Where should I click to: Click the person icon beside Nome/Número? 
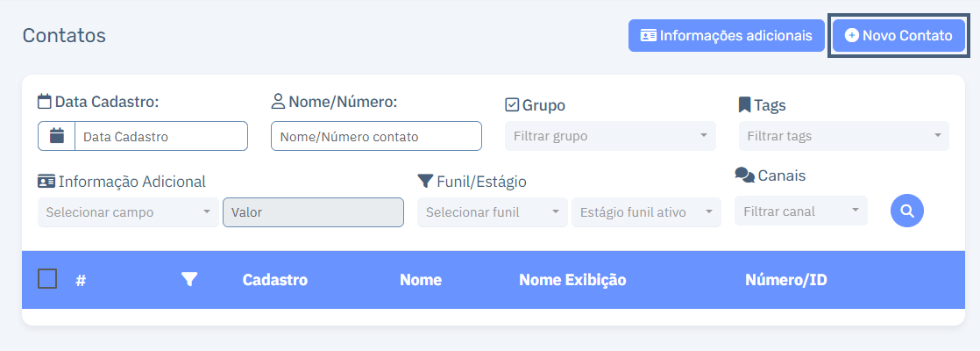coord(278,102)
